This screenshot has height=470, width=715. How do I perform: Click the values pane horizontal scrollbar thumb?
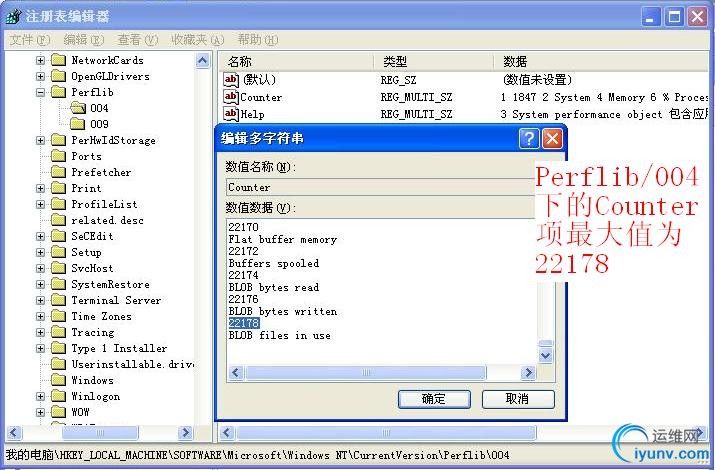(x=386, y=432)
